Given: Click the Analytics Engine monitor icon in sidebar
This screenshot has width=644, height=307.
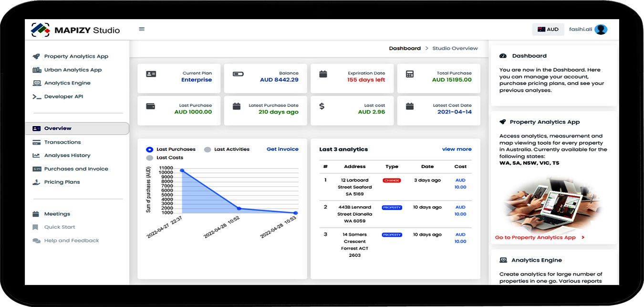Looking at the screenshot, I should click(36, 83).
